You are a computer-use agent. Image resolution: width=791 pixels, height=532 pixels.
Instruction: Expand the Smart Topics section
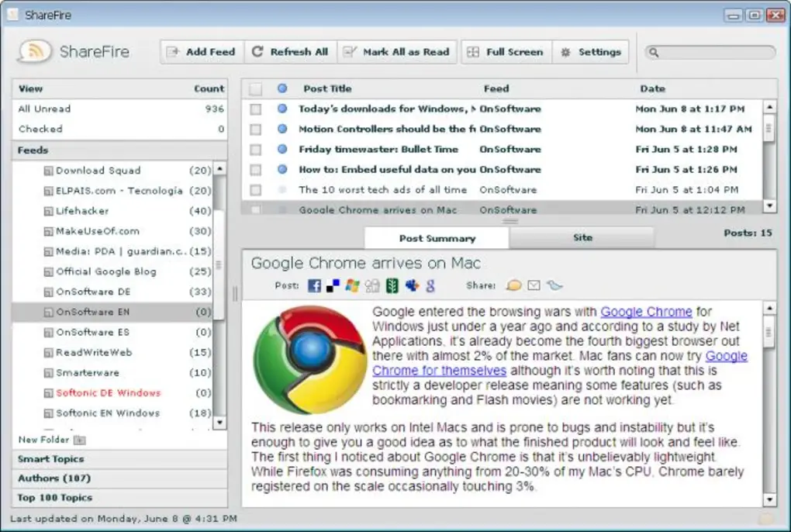point(119,459)
